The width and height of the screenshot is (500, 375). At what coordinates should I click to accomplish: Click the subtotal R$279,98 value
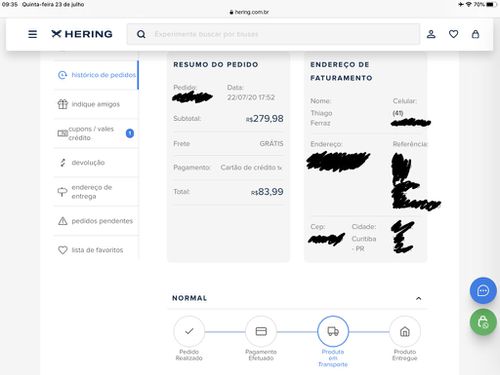coord(265,119)
